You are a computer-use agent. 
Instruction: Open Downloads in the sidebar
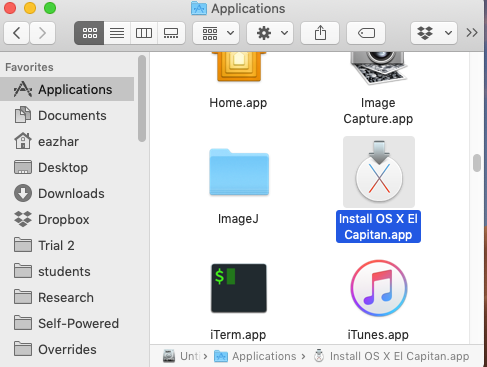coord(67,193)
